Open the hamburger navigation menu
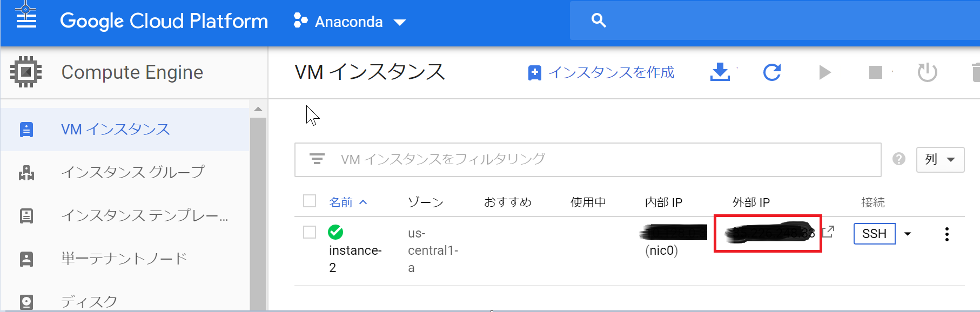Image resolution: width=980 pixels, height=312 pixels. (x=26, y=19)
